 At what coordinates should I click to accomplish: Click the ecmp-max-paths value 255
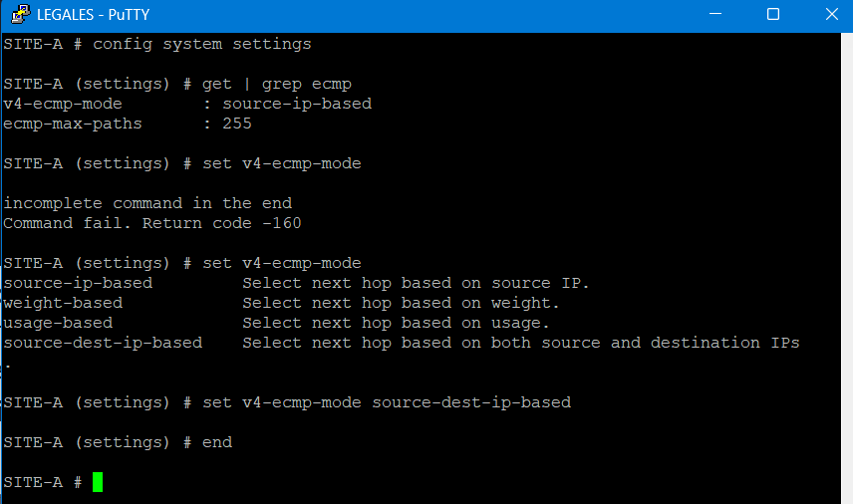(237, 124)
